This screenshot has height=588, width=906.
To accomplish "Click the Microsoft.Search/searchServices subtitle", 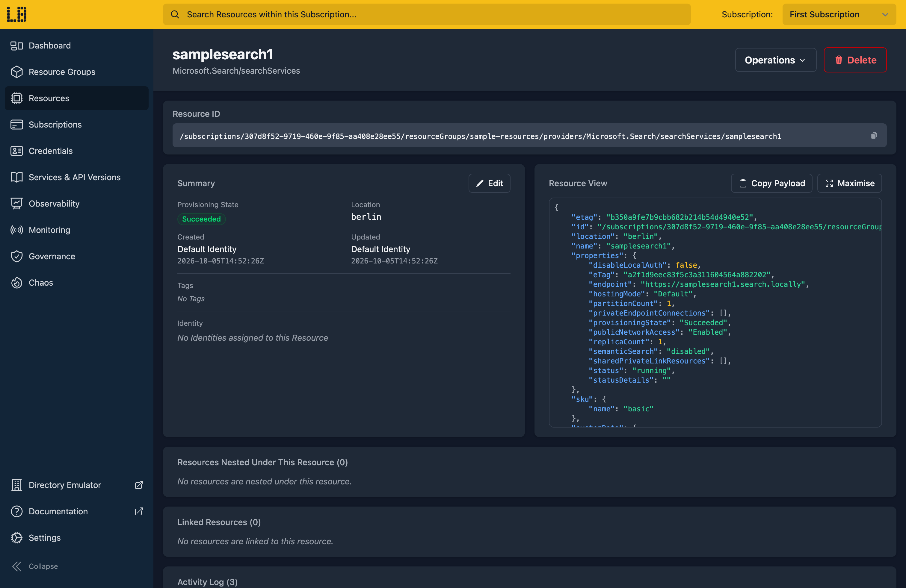I will [x=236, y=71].
